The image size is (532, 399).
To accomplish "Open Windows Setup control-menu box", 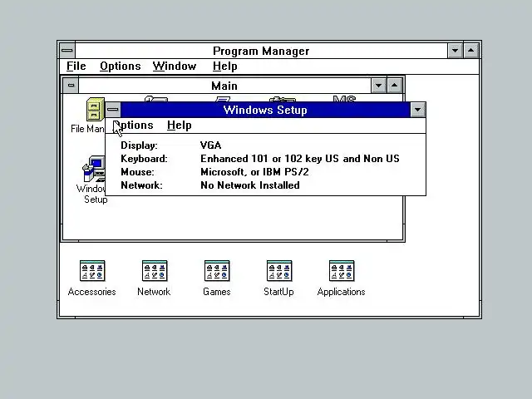I will pyautogui.click(x=113, y=110).
